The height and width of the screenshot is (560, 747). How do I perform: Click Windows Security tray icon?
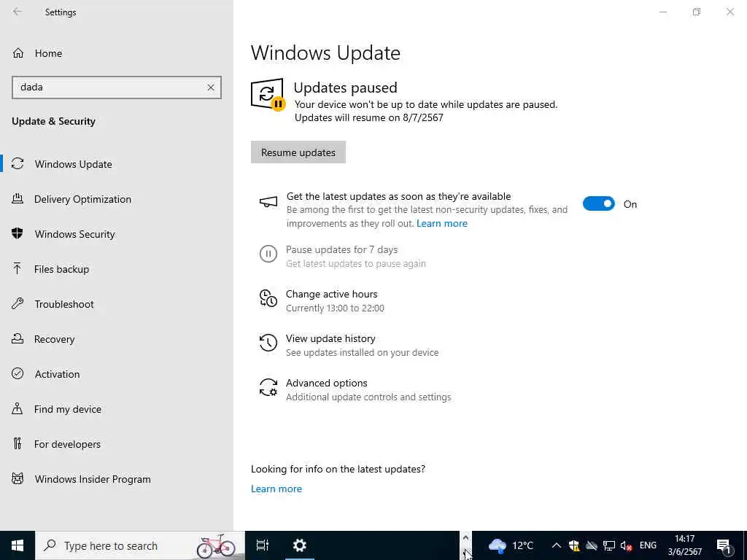coord(574,545)
